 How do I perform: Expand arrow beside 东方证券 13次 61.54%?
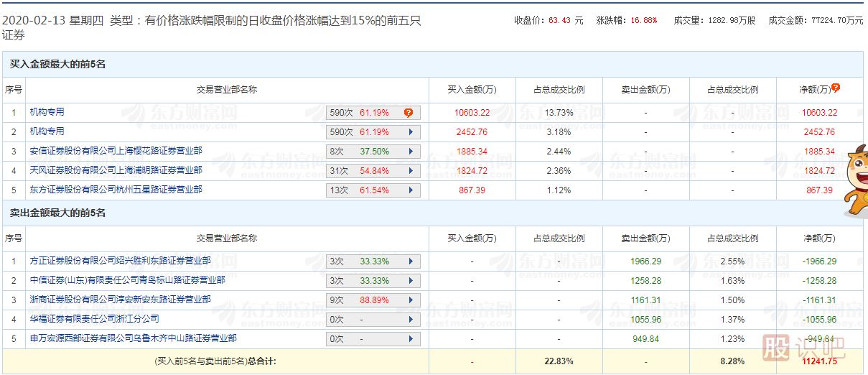point(411,190)
